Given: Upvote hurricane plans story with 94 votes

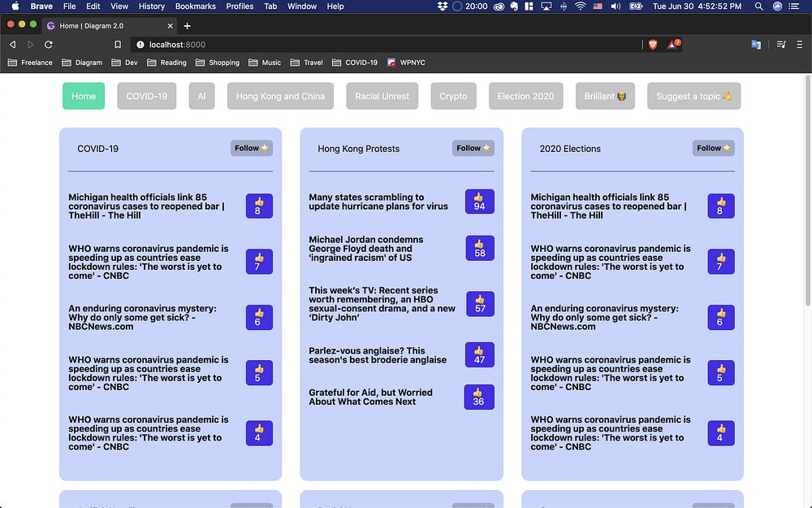Looking at the screenshot, I should pyautogui.click(x=480, y=202).
